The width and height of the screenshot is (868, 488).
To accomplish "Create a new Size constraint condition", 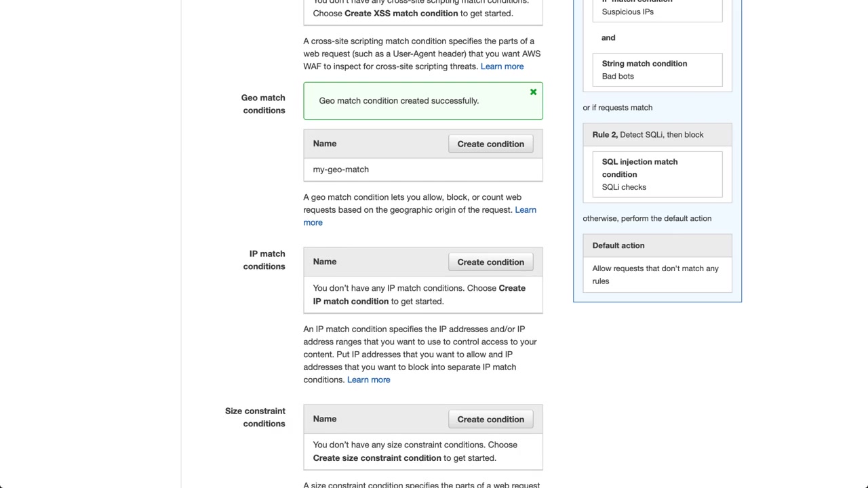I will click(x=490, y=419).
